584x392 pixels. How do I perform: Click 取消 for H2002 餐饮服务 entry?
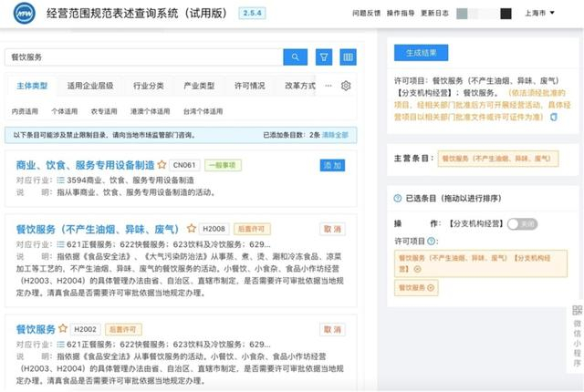(x=332, y=329)
